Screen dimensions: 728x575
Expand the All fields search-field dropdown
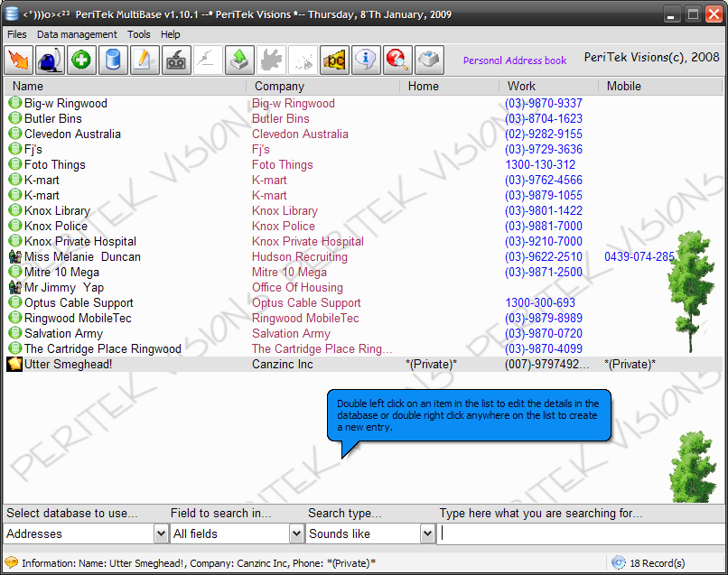pyautogui.click(x=296, y=533)
